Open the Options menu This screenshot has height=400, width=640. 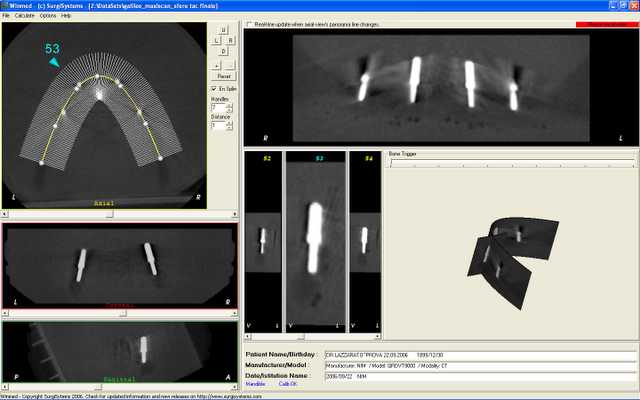pos(48,16)
